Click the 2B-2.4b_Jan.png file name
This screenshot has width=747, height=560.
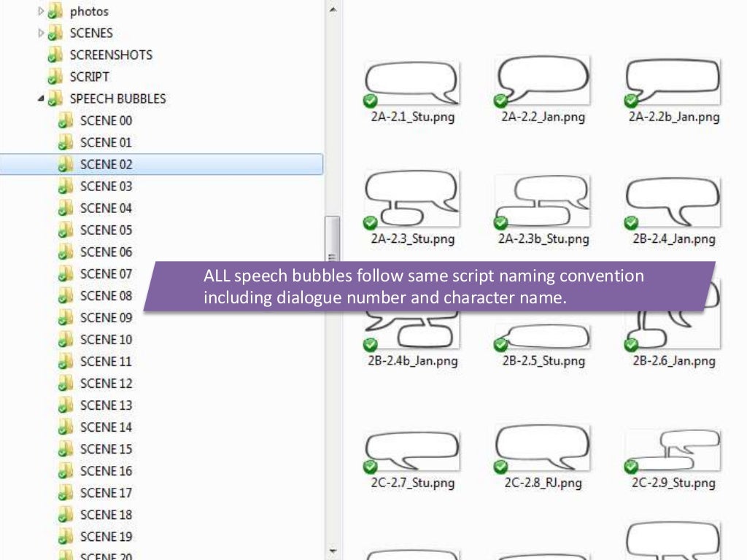pos(413,360)
